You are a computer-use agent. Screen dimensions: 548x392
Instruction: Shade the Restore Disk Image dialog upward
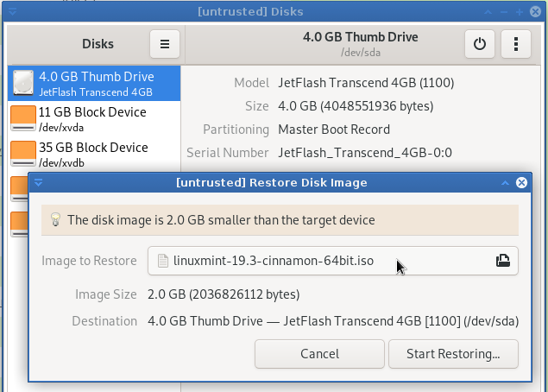coord(505,183)
